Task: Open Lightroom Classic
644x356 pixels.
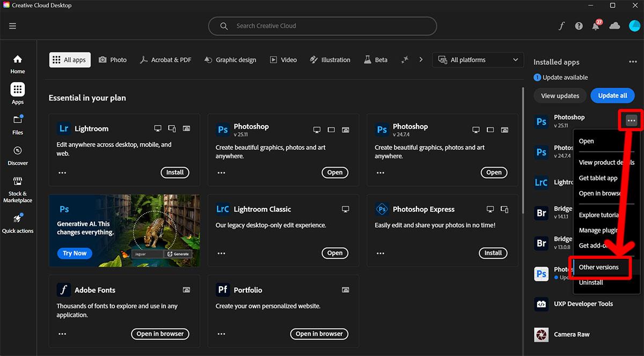Action: tap(335, 253)
